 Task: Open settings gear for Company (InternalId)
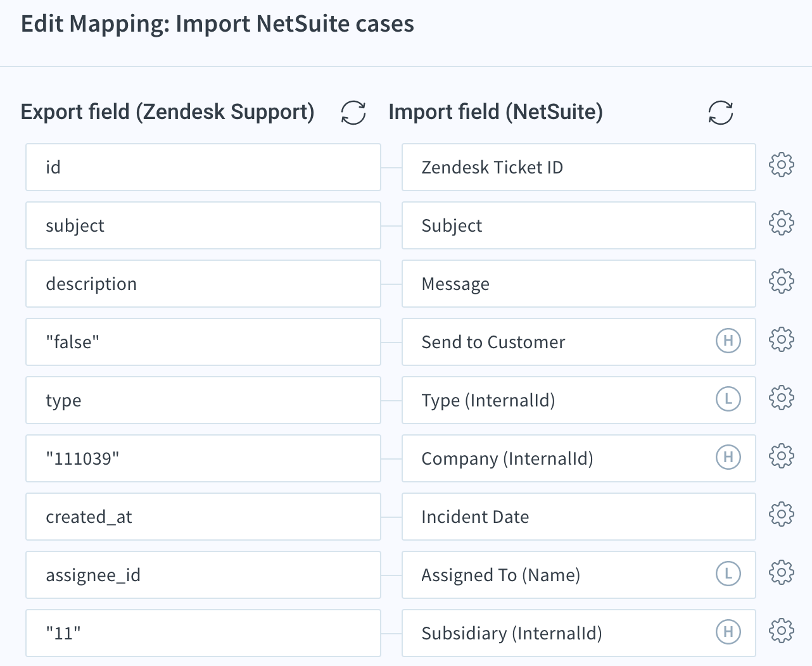782,456
